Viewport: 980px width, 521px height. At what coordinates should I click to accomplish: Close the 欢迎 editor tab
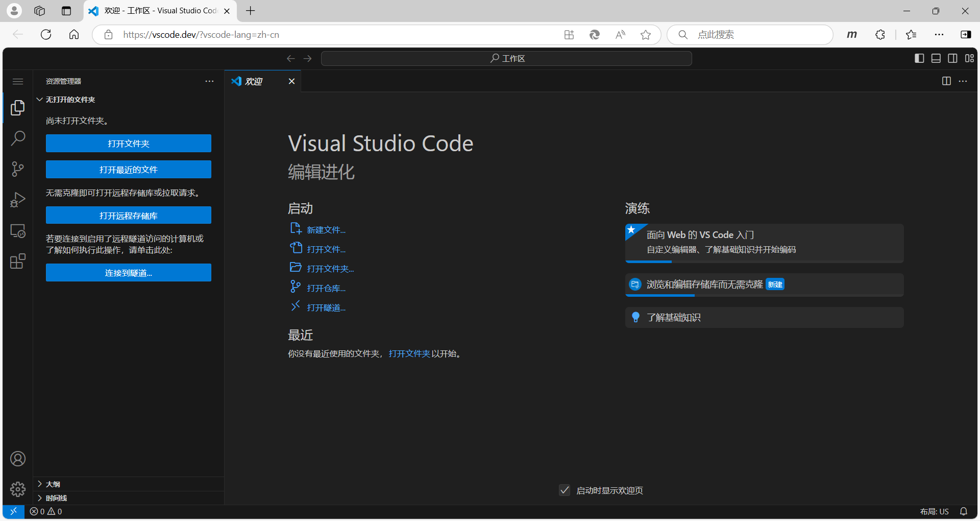point(291,81)
